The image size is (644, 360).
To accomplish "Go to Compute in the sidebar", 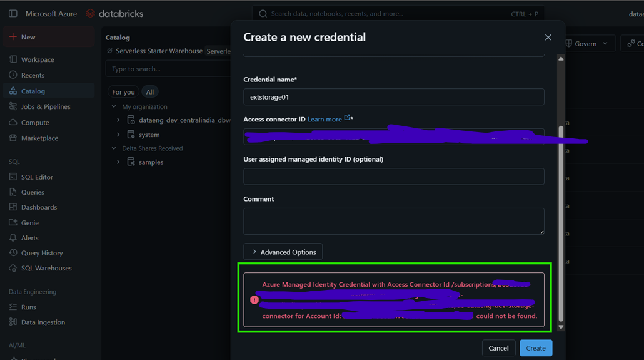I will [49, 123].
